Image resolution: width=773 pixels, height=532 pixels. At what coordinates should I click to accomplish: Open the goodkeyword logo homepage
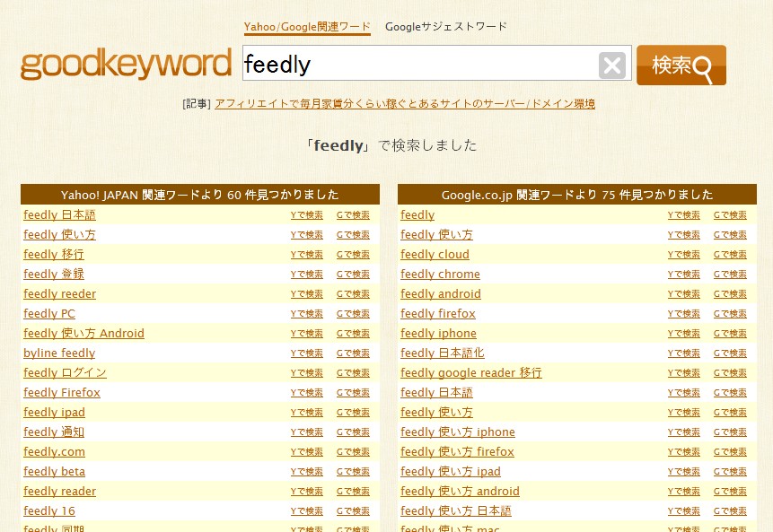[x=126, y=64]
